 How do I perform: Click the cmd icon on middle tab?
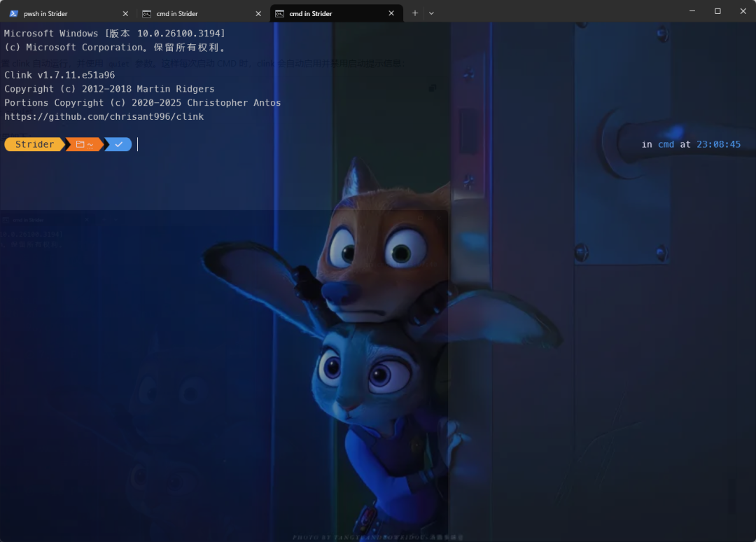pos(146,13)
